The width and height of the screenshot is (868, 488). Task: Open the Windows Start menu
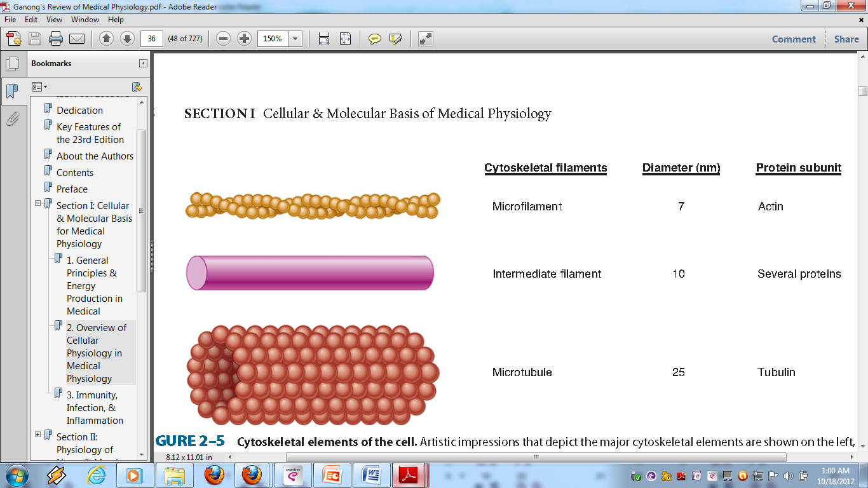[x=16, y=475]
